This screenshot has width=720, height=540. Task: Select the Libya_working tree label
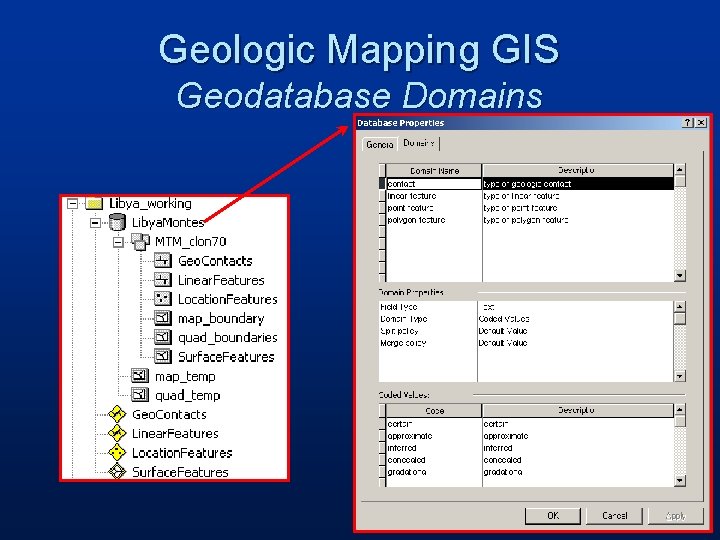150,203
